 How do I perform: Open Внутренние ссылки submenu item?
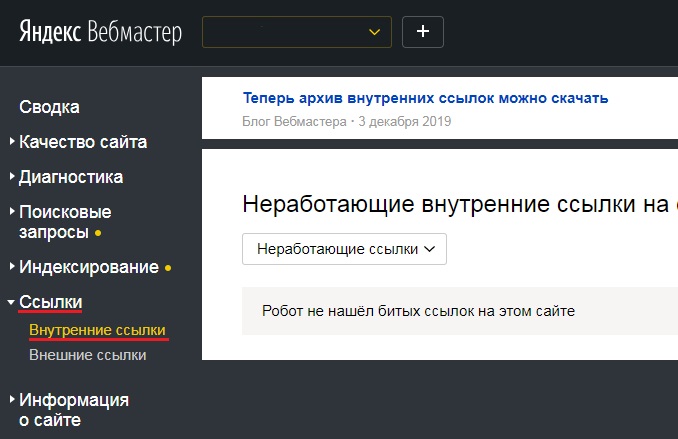tap(97, 330)
